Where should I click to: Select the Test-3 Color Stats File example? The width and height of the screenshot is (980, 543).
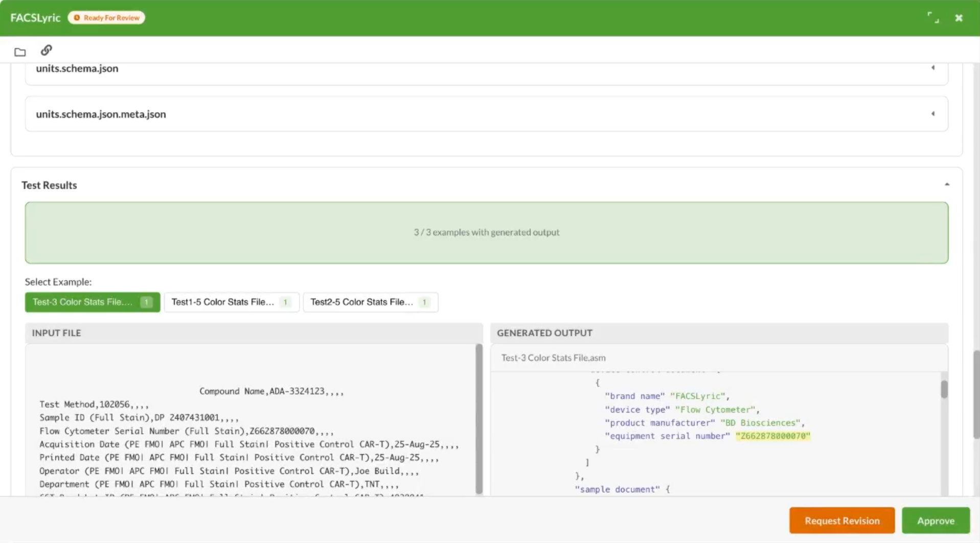93,302
